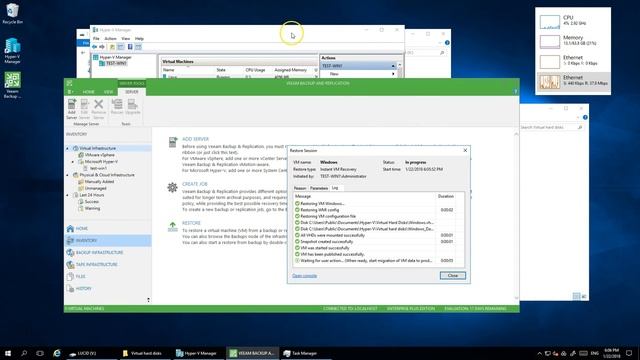Expand New submenu in Actions pane
Viewport: 640px width, 360px height.
click(393, 74)
